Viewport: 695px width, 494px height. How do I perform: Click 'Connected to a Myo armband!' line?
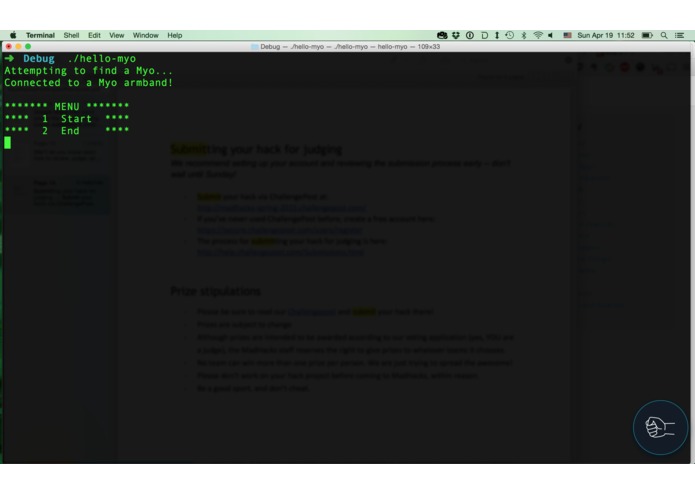point(89,82)
